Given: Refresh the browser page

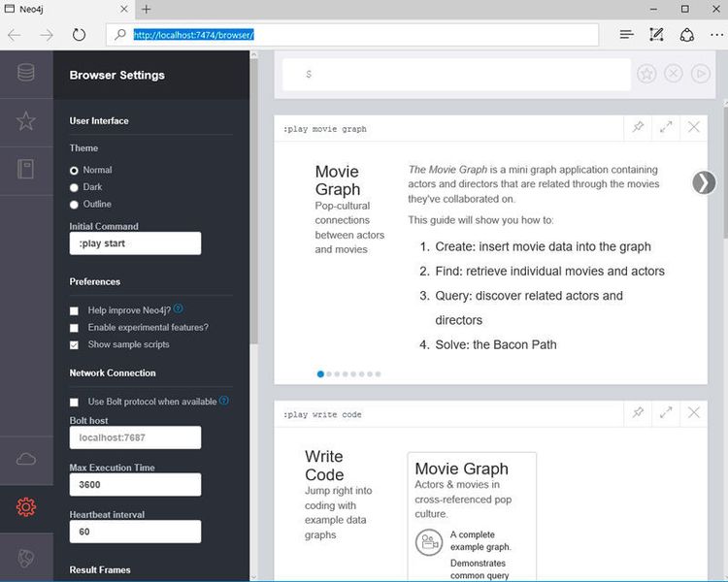Looking at the screenshot, I should (79, 35).
